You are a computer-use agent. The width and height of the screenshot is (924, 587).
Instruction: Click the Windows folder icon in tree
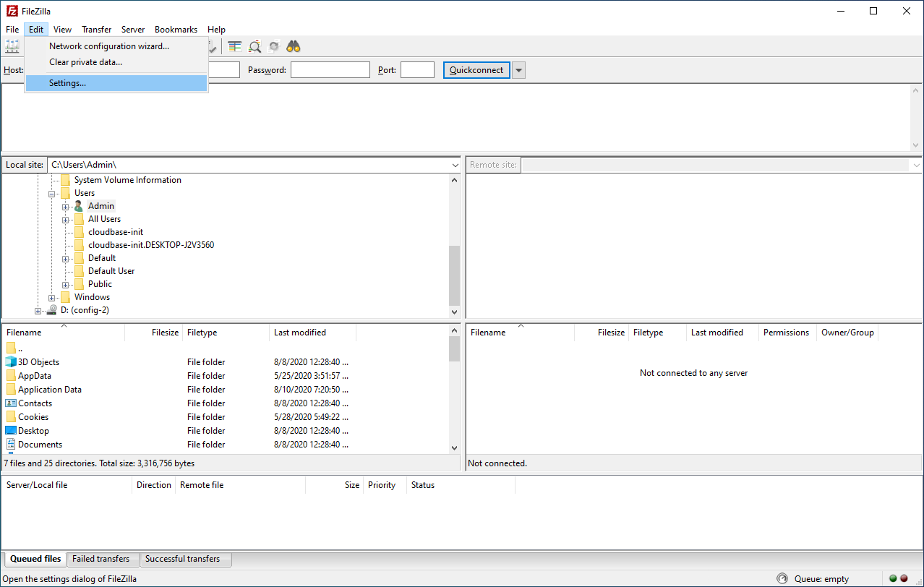pyautogui.click(x=65, y=297)
